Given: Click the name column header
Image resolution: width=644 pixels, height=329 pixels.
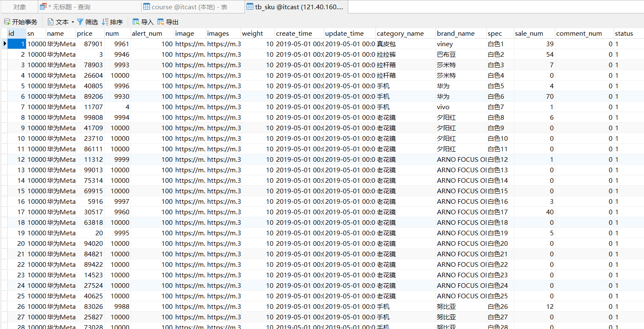Looking at the screenshot, I should 61,34.
